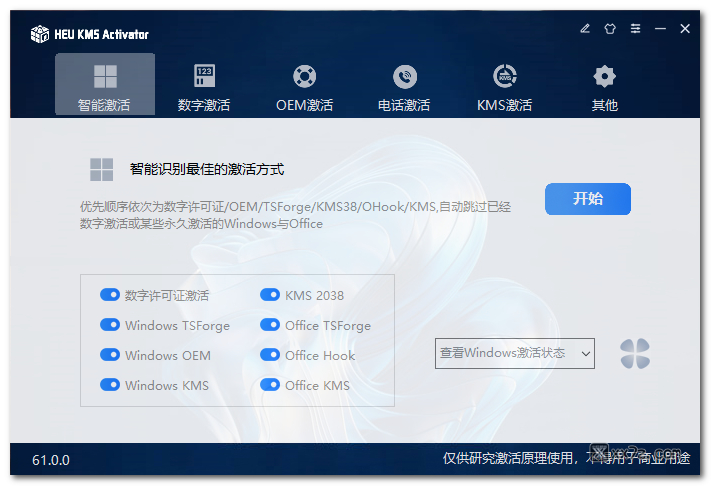
Task: Minimize the HEU KMS Activator window
Action: point(660,29)
